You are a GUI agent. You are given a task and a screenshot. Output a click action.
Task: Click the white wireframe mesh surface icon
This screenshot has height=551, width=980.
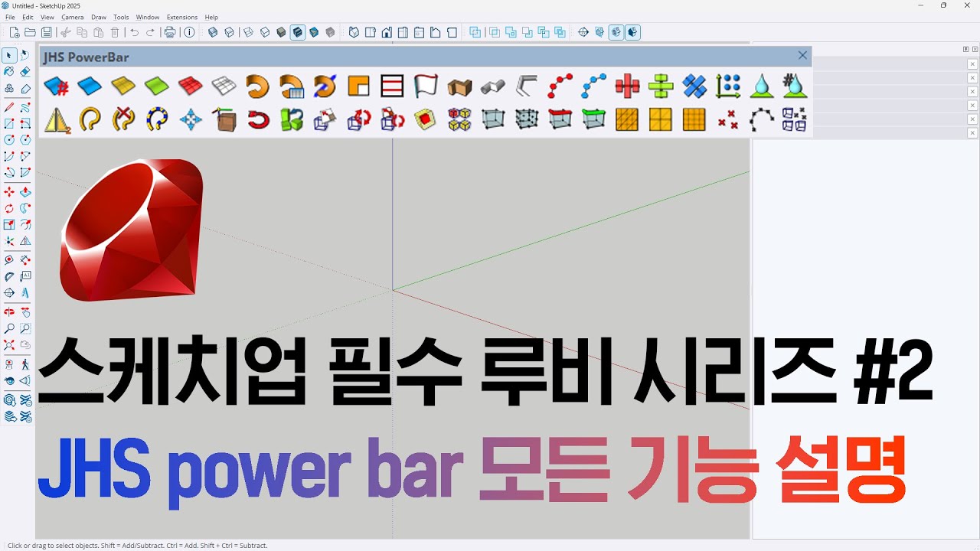coord(224,86)
